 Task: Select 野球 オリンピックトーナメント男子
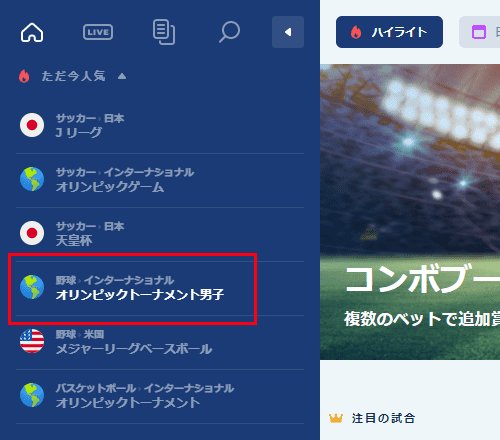pyautogui.click(x=160, y=288)
